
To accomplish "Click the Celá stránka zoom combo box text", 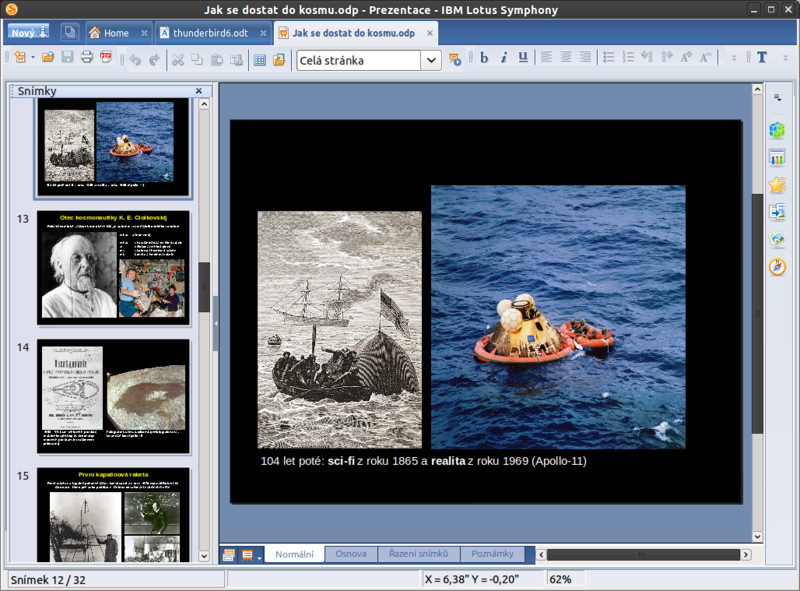I will pyautogui.click(x=359, y=60).
